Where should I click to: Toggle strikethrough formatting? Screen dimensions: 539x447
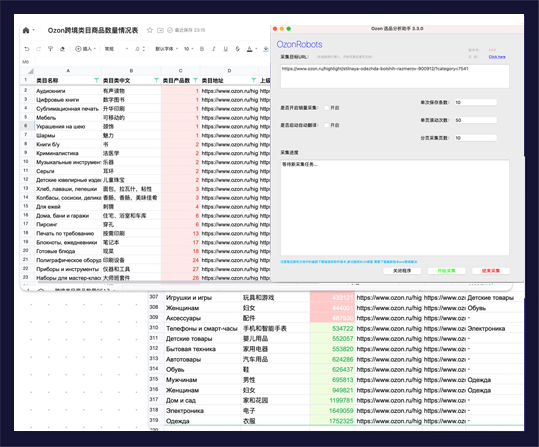click(x=237, y=49)
